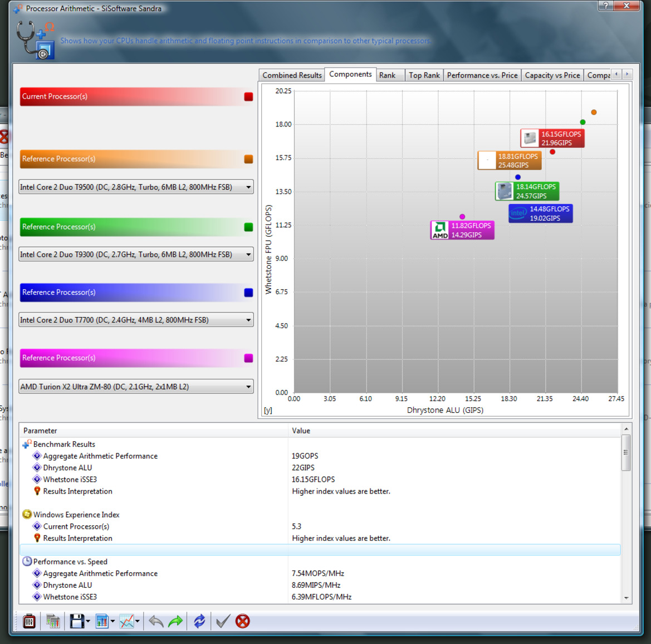Open the Intel Core 2 Duo T9300 dropdown

click(x=136, y=254)
